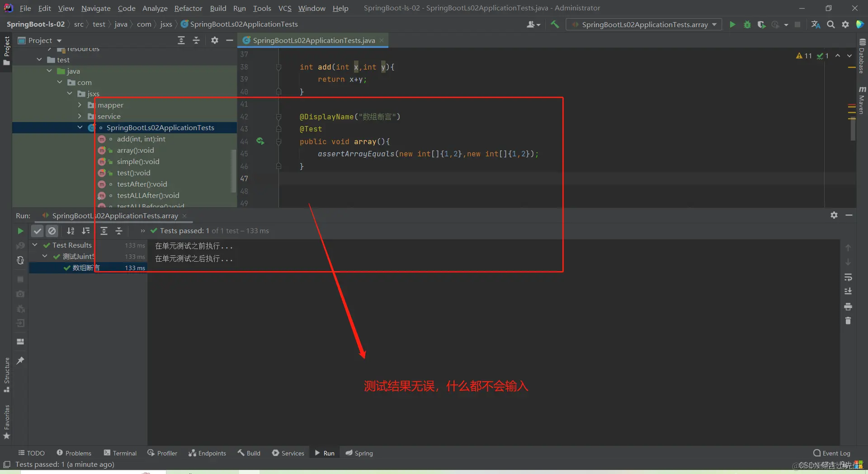Open the Tools menu
Screen dimensions: 868x474
[262, 8]
